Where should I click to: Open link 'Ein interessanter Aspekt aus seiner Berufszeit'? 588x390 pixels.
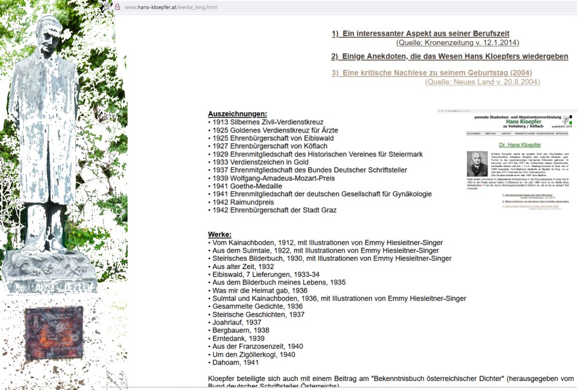click(x=420, y=34)
